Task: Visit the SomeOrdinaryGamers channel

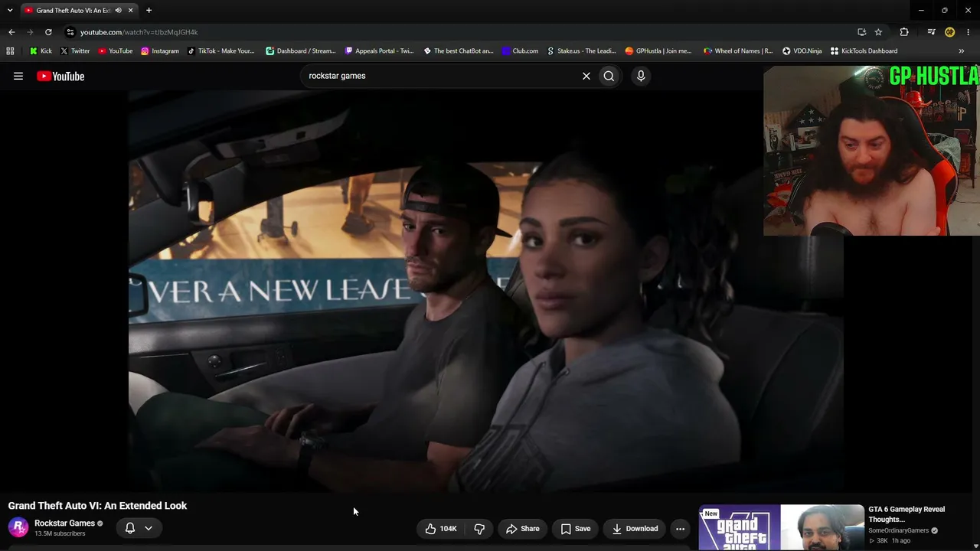Action: [x=898, y=530]
